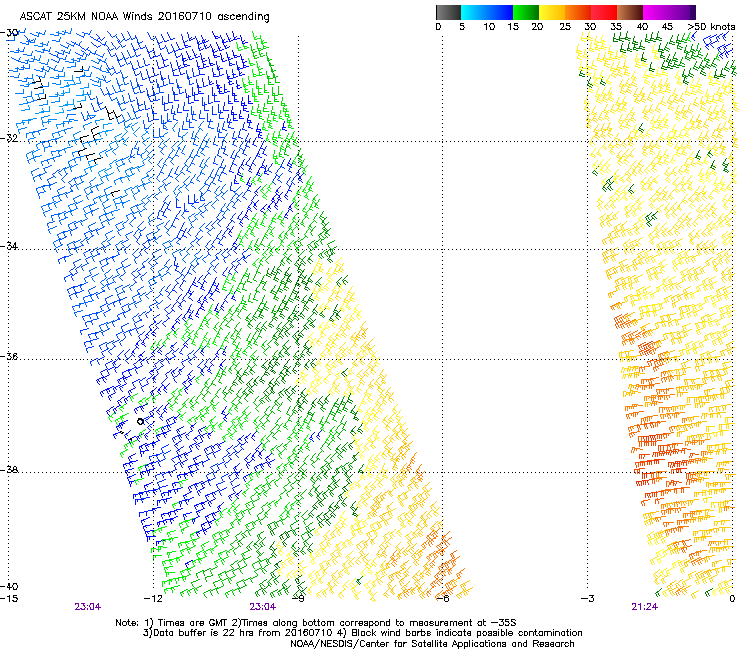Click the -38 latitude axis label

[x=9, y=470]
